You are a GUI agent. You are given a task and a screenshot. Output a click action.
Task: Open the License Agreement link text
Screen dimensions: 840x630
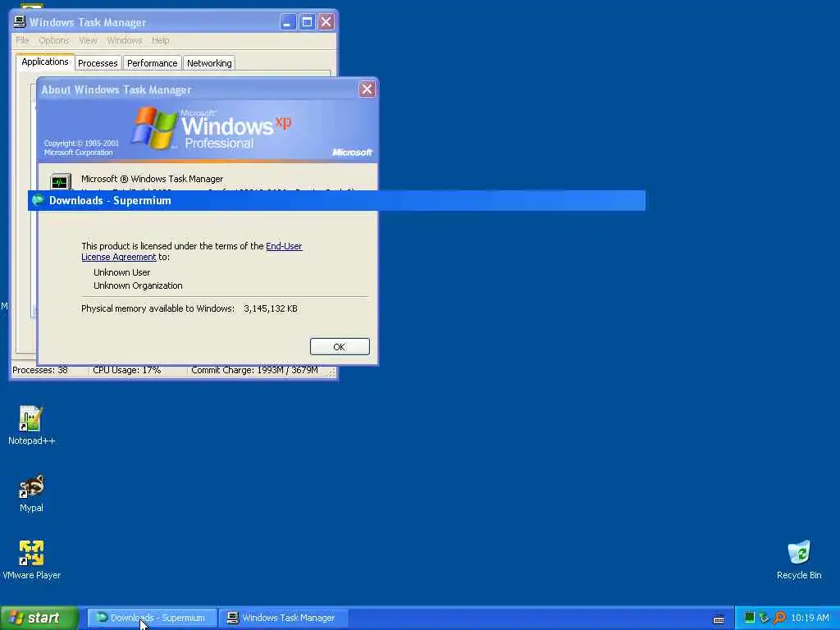[x=118, y=257]
